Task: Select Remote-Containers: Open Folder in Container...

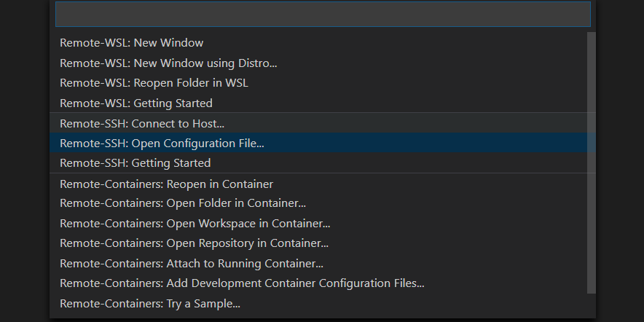Action: 323,203
